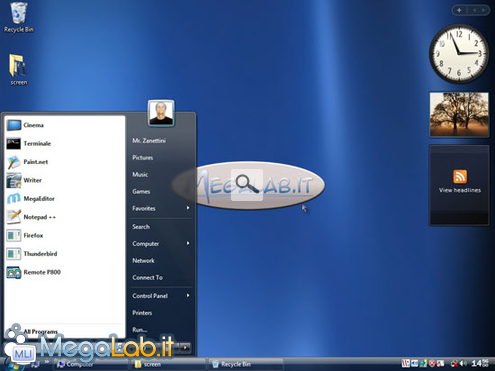Open the shutdown options arrow button
Image resolution: width=495 pixels, height=371 pixels.
pyautogui.click(x=185, y=348)
